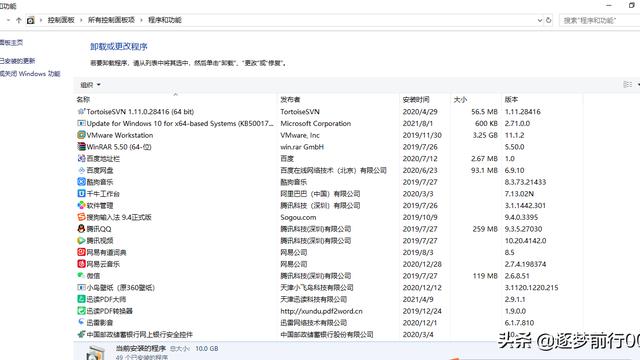The height and width of the screenshot is (360, 640).
Task: Select the 网易有道词典 icon
Action: point(81,252)
